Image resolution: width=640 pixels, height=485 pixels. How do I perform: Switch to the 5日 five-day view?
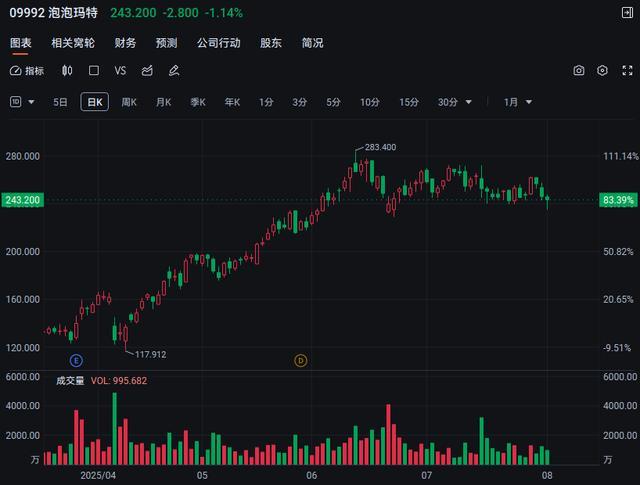click(x=61, y=102)
